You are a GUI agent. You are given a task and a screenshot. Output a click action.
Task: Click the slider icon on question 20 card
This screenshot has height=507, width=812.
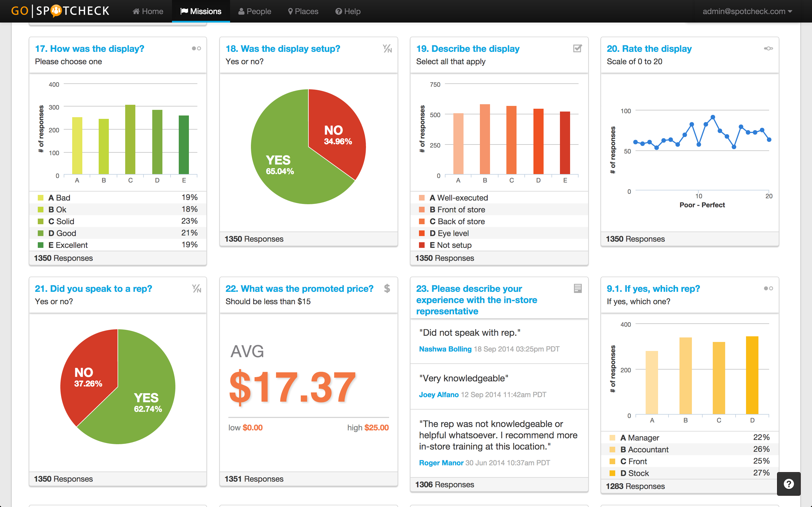coord(768,49)
